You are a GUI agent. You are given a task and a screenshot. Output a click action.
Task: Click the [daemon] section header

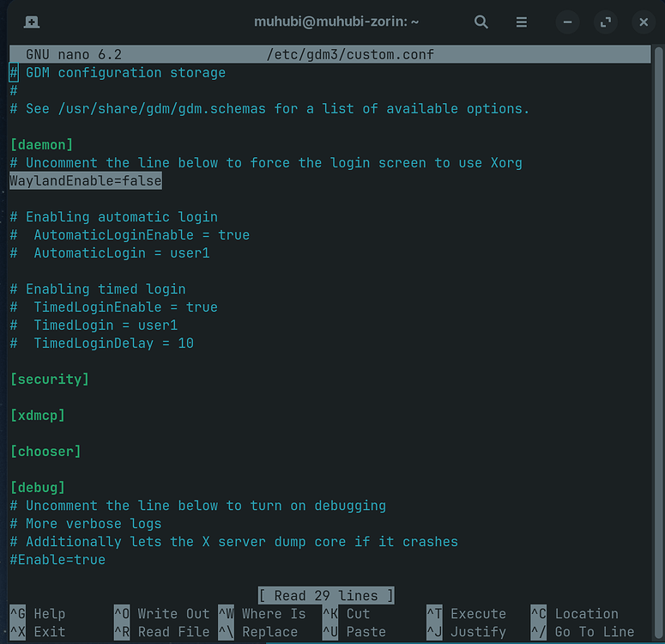tap(41, 145)
